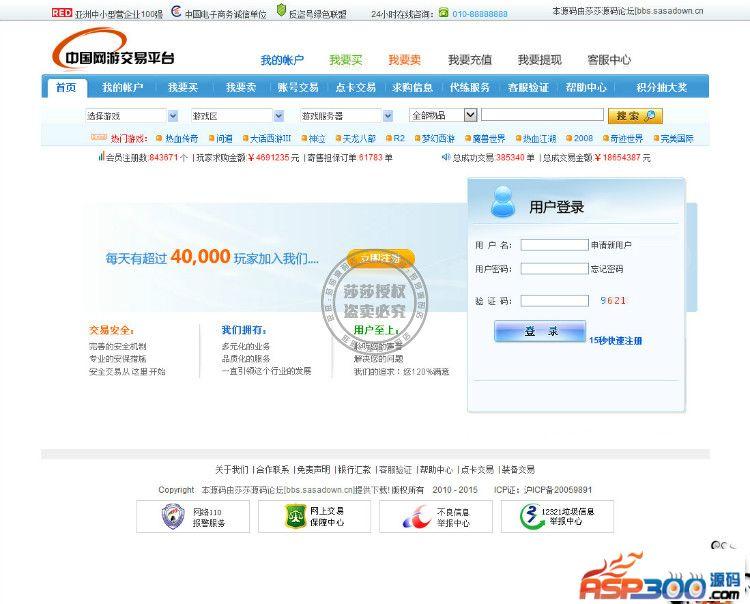
Task: Focus the 验证码 input field
Action: [x=554, y=301]
